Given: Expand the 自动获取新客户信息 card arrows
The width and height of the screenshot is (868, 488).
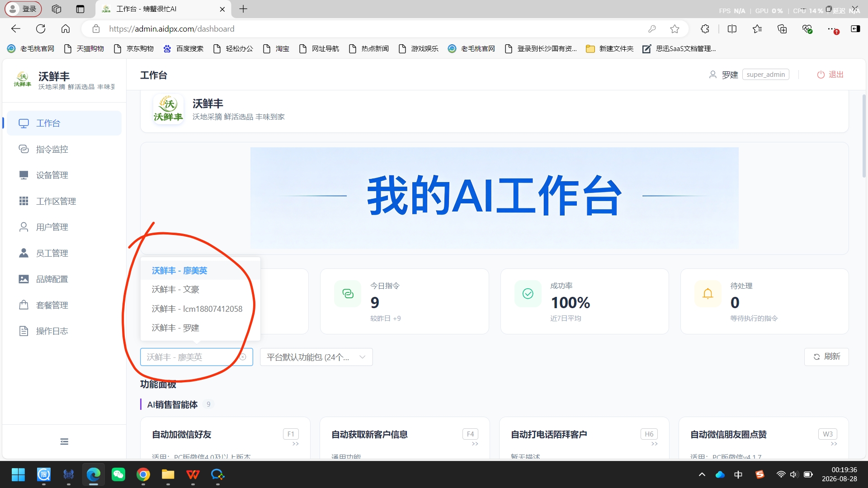Looking at the screenshot, I should 475,444.
